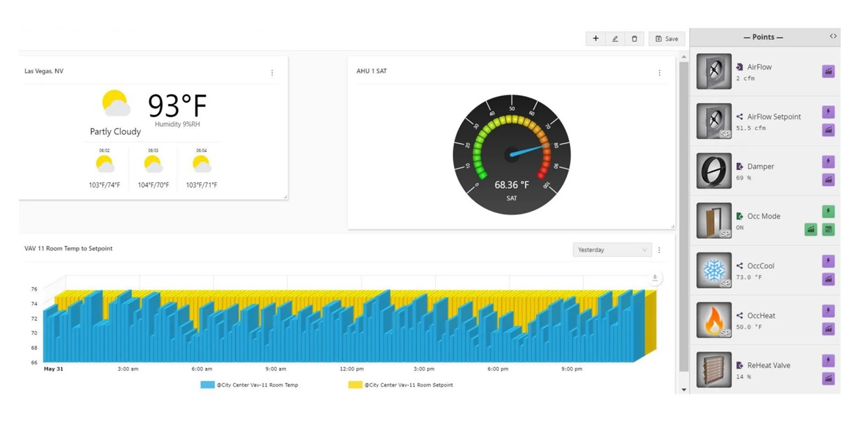Open the Yesterday time range dropdown
Screen dimensions: 868x440
tap(611, 250)
